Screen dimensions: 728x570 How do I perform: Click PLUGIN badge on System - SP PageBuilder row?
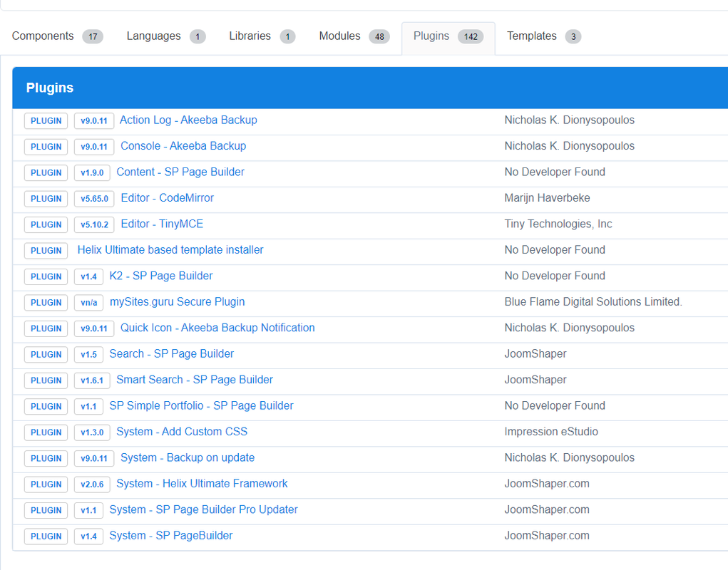pyautogui.click(x=46, y=536)
